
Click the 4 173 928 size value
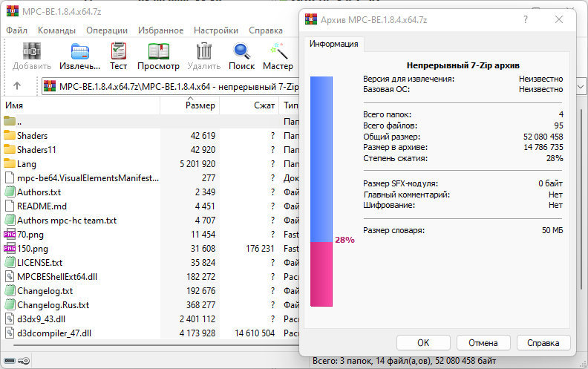(x=197, y=333)
